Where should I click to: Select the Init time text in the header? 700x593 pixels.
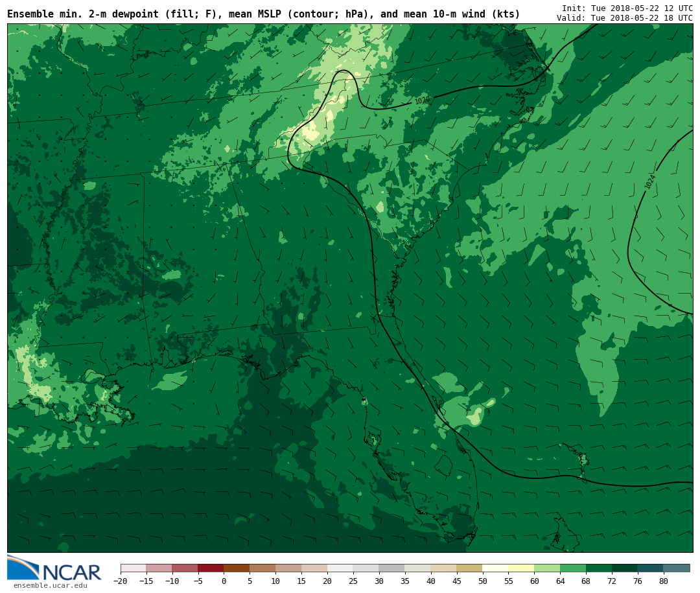pos(627,8)
